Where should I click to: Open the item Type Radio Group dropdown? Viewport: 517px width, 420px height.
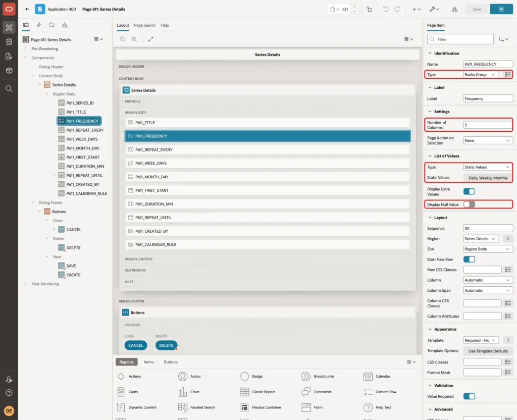(481, 75)
